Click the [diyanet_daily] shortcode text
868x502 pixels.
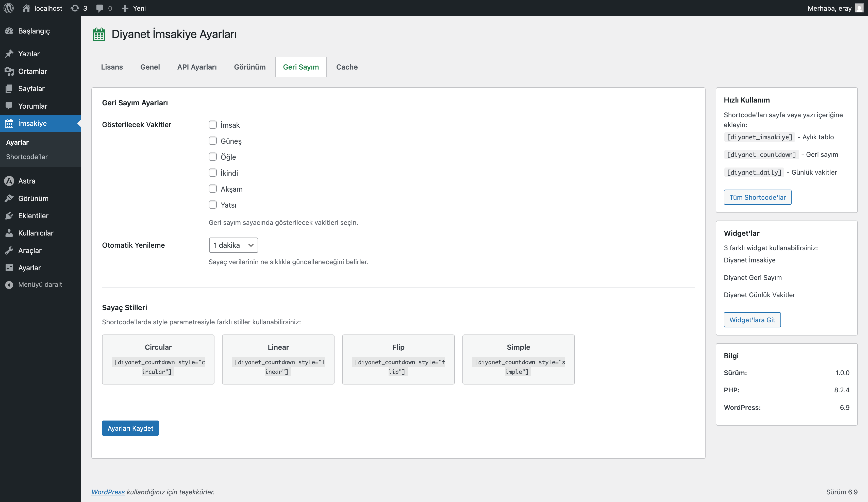[754, 172]
